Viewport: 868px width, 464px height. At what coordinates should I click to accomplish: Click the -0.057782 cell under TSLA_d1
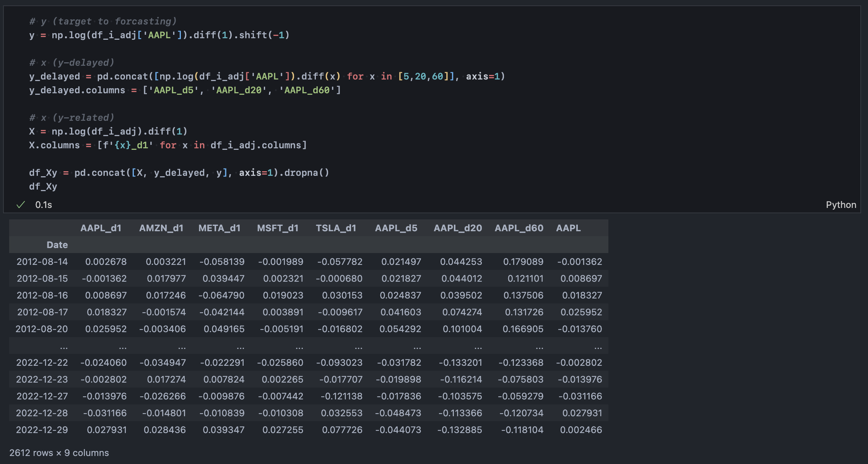[340, 262]
